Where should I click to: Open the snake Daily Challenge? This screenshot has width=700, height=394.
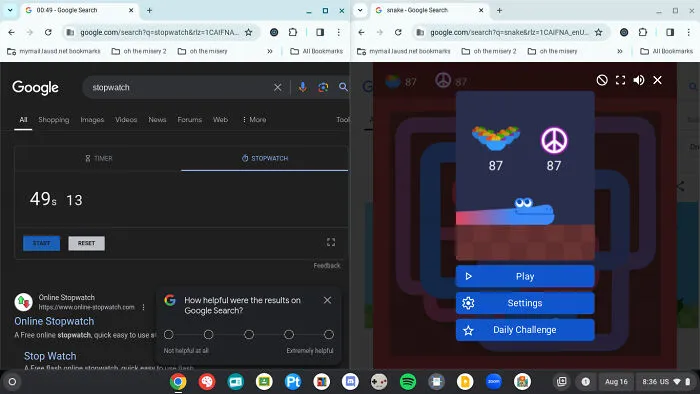525,330
